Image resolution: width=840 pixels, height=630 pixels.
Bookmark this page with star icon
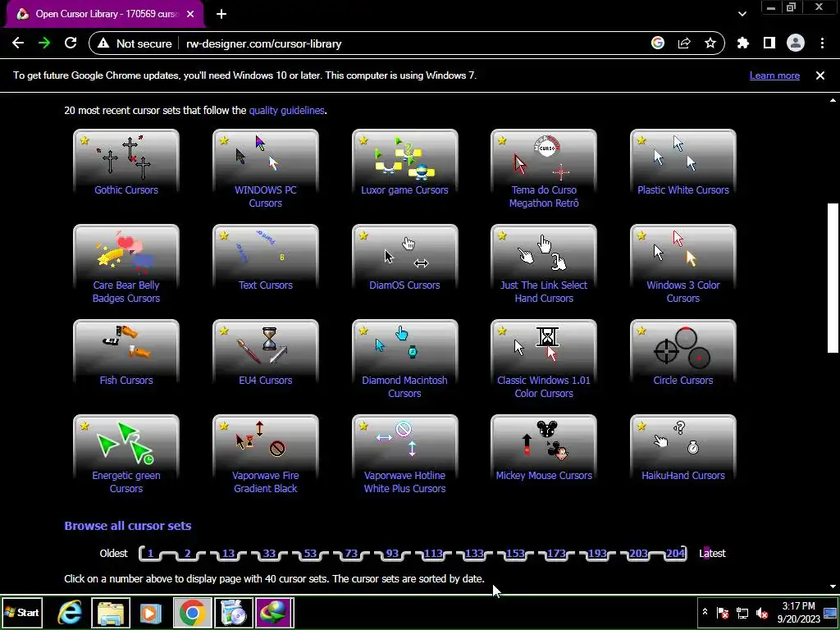710,43
